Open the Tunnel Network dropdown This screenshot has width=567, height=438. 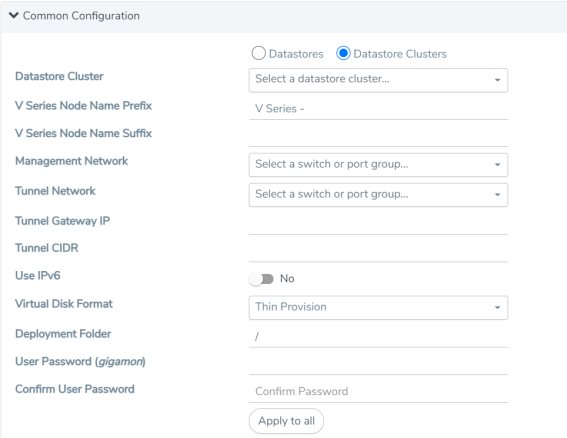[378, 195]
